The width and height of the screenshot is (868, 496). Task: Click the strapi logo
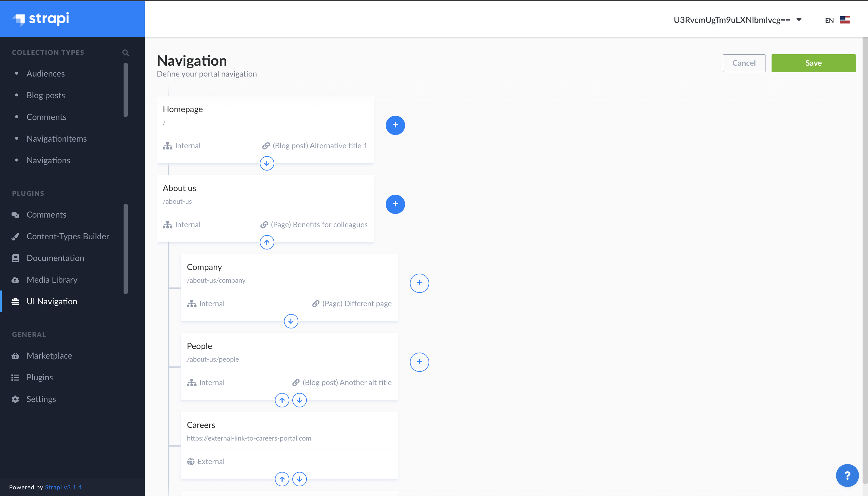pyautogui.click(x=41, y=19)
